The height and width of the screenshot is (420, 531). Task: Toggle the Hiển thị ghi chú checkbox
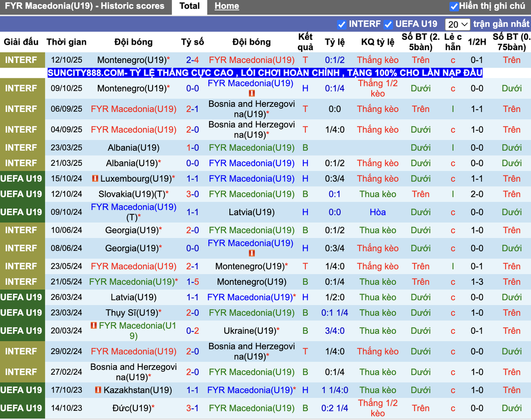click(x=454, y=6)
